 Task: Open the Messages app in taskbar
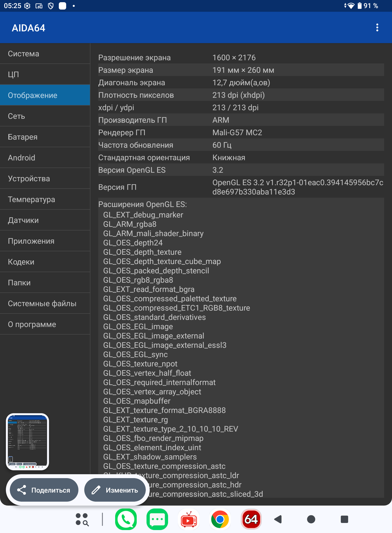coord(157,519)
